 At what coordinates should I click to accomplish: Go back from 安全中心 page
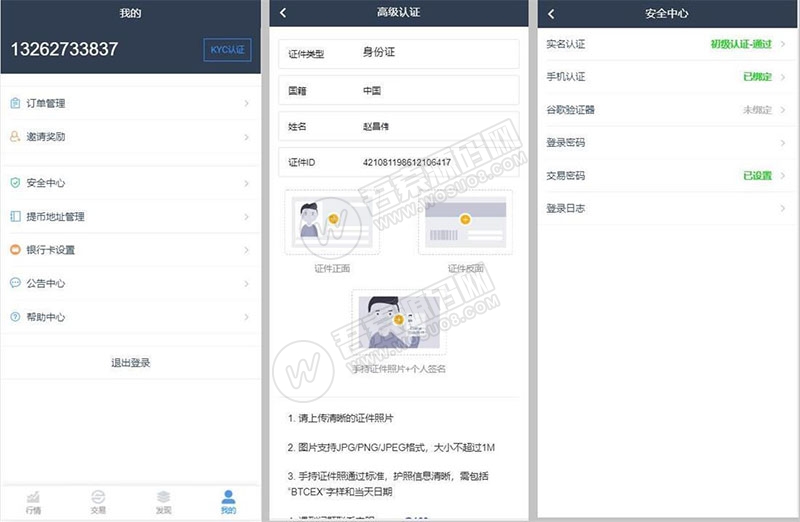(x=551, y=13)
